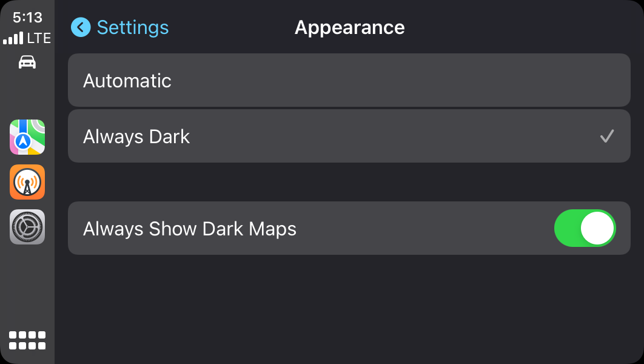Click the white knob on the green switch

pos(597,228)
